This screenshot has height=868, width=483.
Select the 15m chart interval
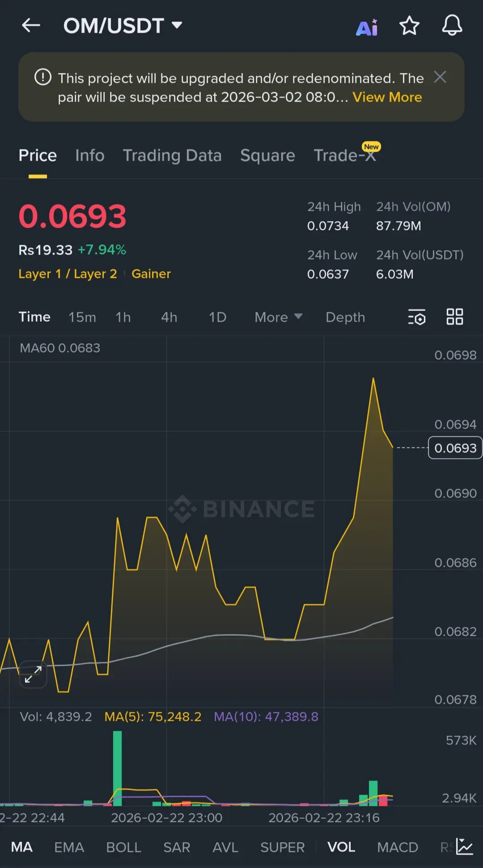82,317
